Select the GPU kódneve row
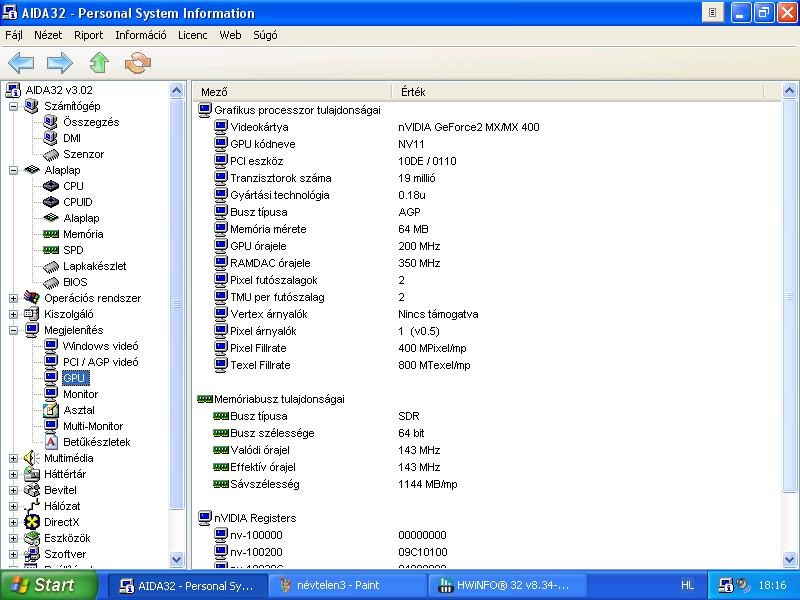Viewport: 800px width, 600px height. pyautogui.click(x=319, y=144)
